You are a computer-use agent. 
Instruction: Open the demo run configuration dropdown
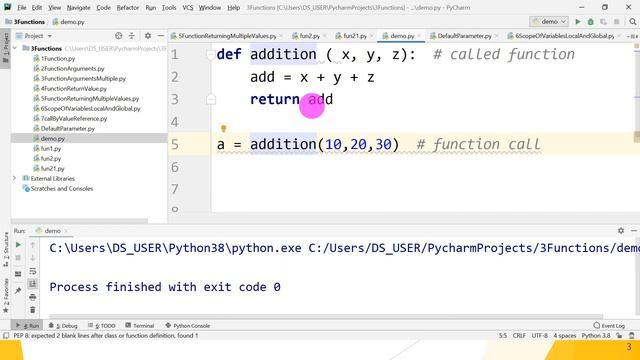[x=549, y=22]
